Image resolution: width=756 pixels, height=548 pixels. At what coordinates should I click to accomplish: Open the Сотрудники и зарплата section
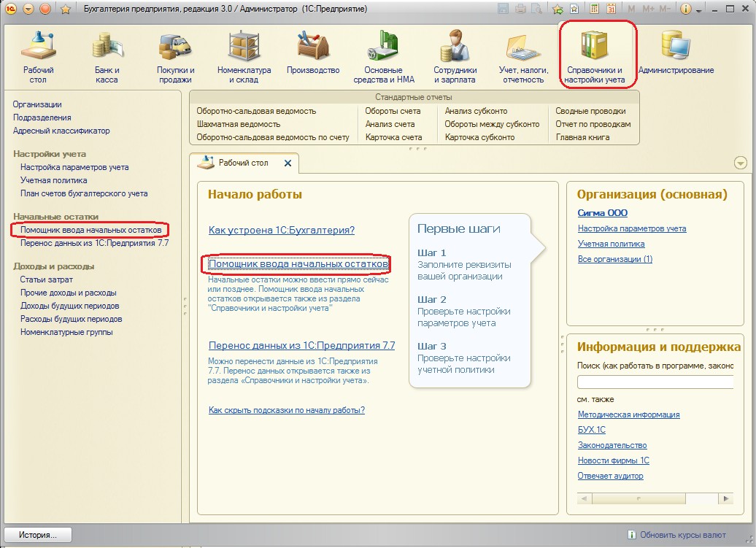coord(455,57)
